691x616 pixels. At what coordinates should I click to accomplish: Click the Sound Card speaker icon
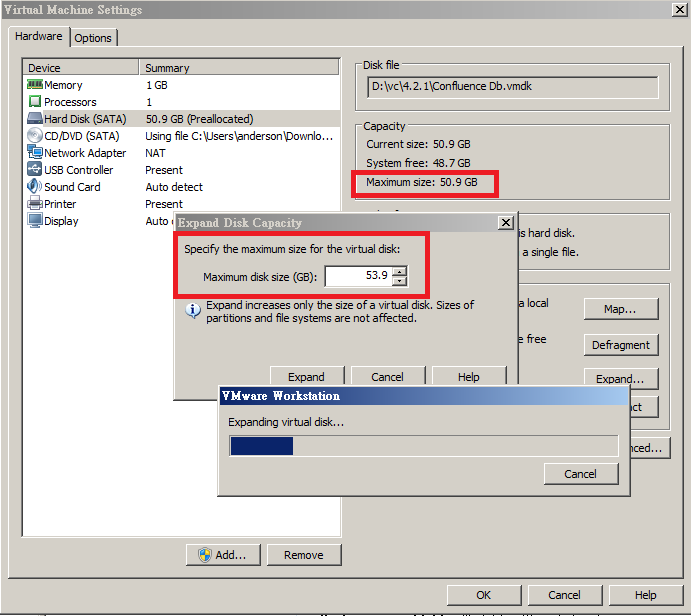point(35,186)
